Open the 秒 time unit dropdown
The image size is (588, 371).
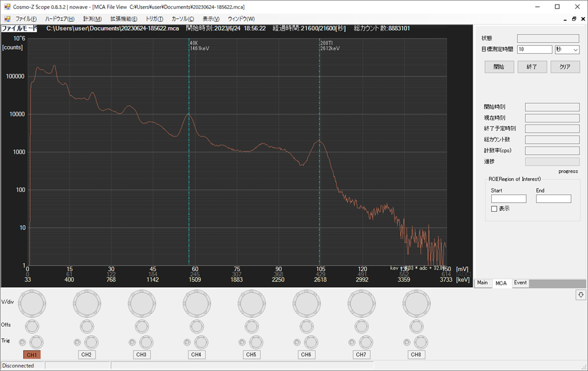pyautogui.click(x=567, y=50)
